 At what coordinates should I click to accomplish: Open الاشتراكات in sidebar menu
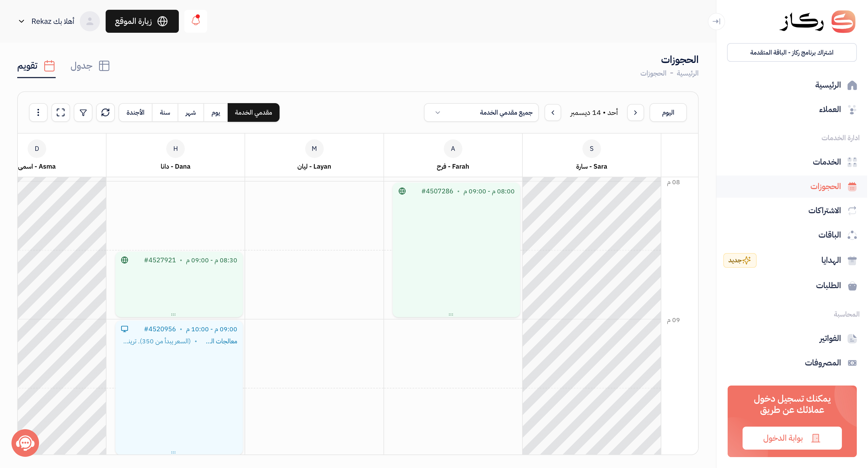click(824, 211)
